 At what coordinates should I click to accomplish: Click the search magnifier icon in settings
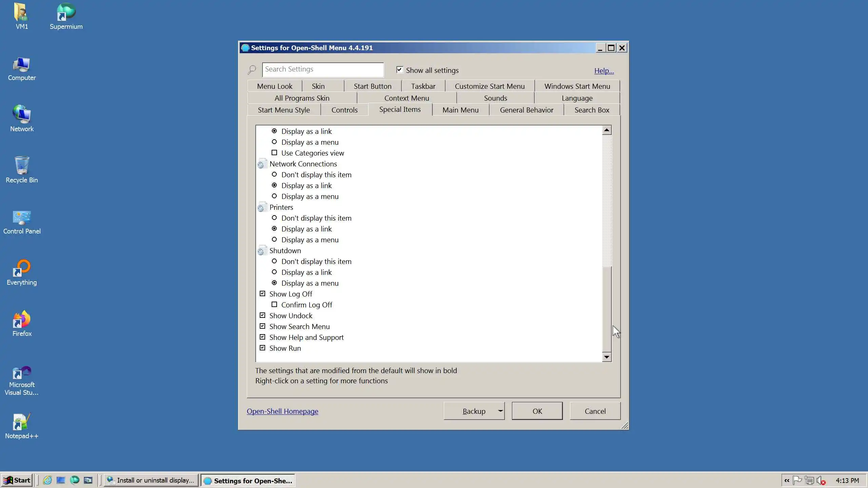point(252,70)
